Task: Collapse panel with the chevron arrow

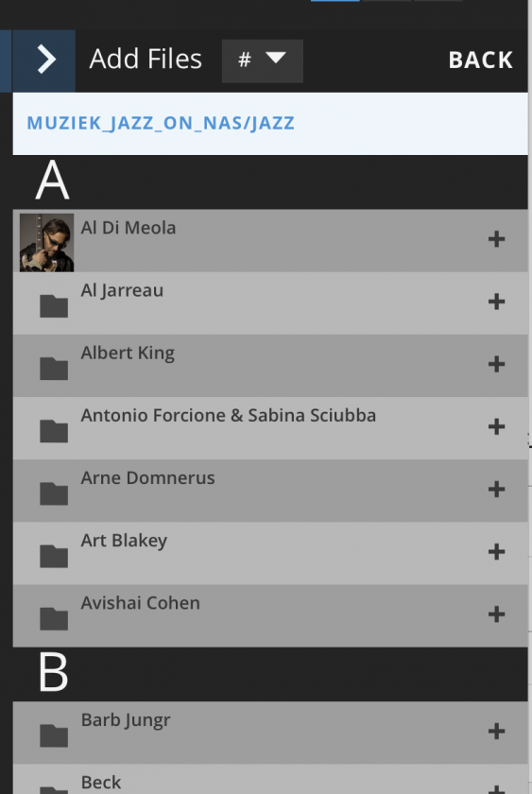Action: point(44,60)
